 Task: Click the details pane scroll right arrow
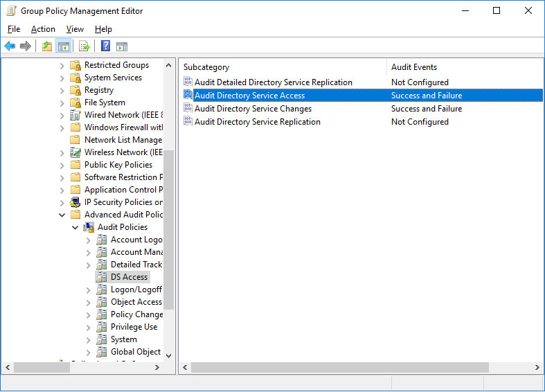point(537,367)
